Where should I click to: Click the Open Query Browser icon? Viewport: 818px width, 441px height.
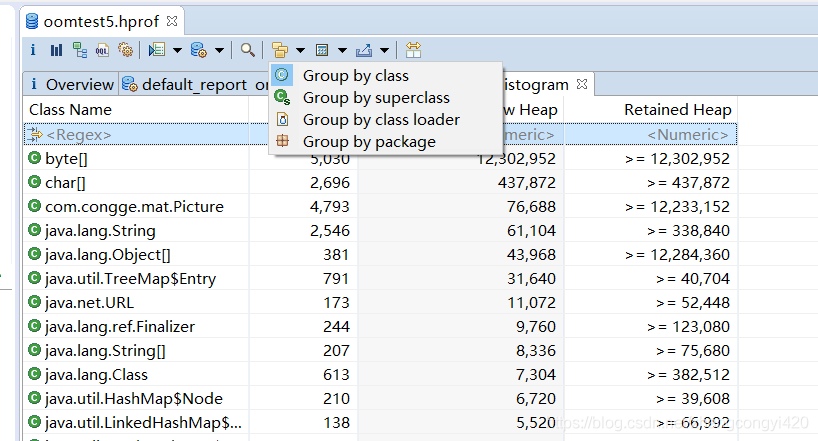click(198, 49)
